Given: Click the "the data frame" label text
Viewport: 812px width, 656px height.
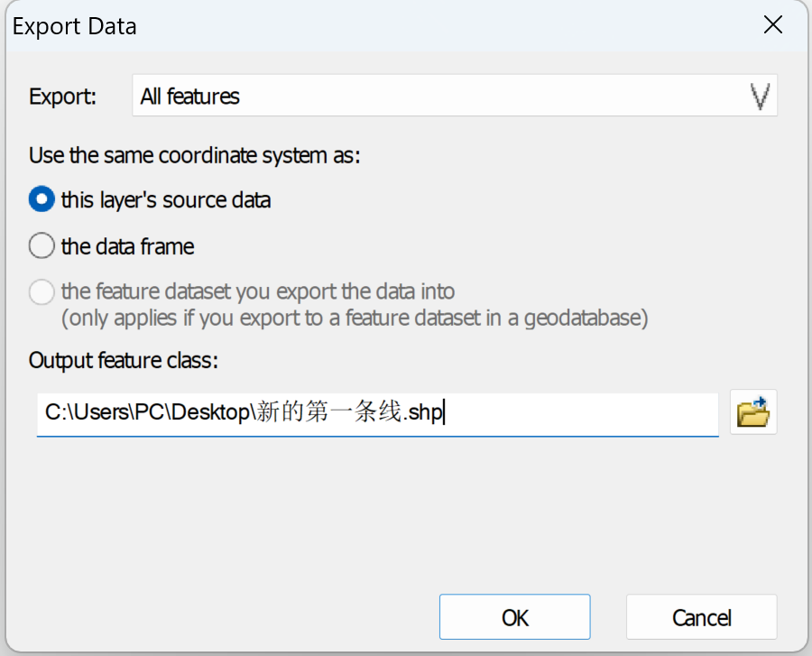Looking at the screenshot, I should point(127,246).
